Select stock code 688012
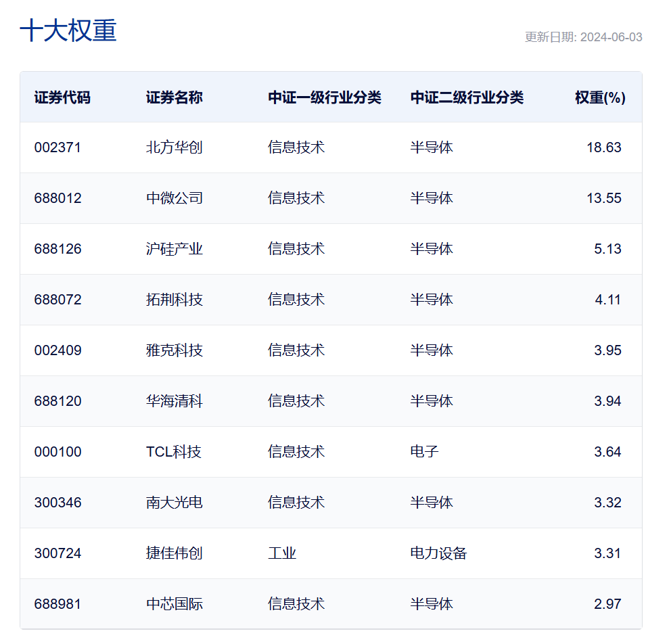Image resolution: width=648 pixels, height=644 pixels. coord(57,198)
